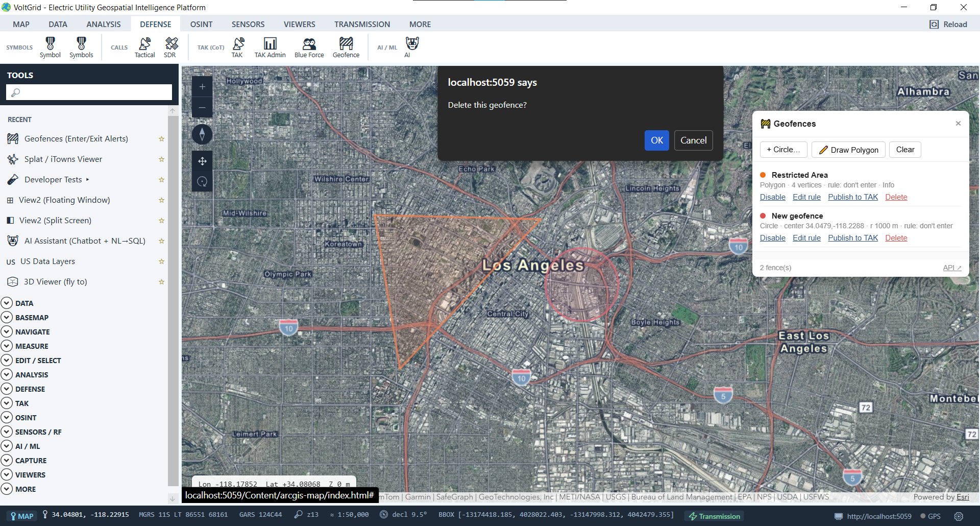Toggle star for Developer Tests
Screen dimensions: 980x526
[x=161, y=180]
